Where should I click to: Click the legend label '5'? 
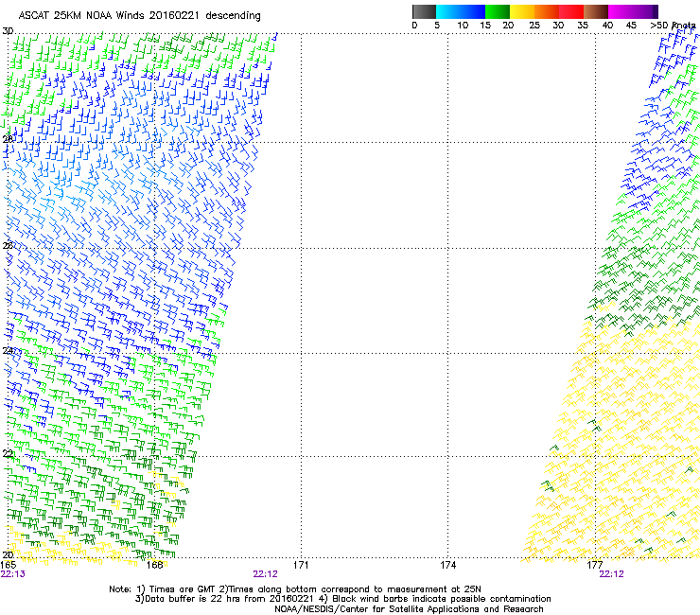(x=437, y=26)
